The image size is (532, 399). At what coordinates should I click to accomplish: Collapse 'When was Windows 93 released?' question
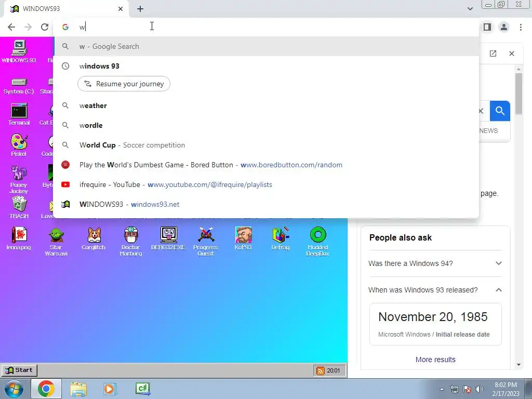click(x=435, y=290)
